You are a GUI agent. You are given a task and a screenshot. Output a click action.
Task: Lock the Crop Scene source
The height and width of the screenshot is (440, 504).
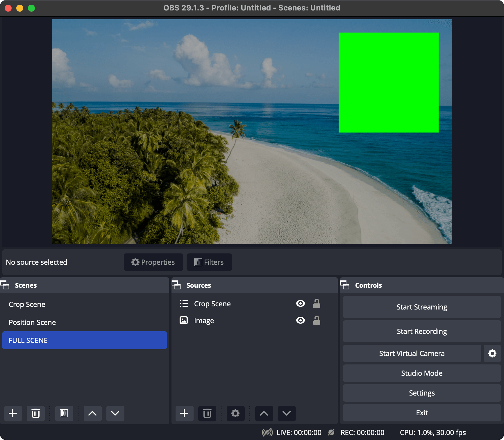coord(317,304)
